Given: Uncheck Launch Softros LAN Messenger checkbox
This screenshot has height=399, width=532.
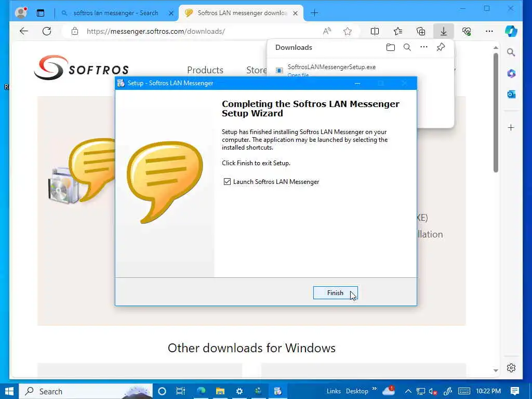Looking at the screenshot, I should (227, 181).
